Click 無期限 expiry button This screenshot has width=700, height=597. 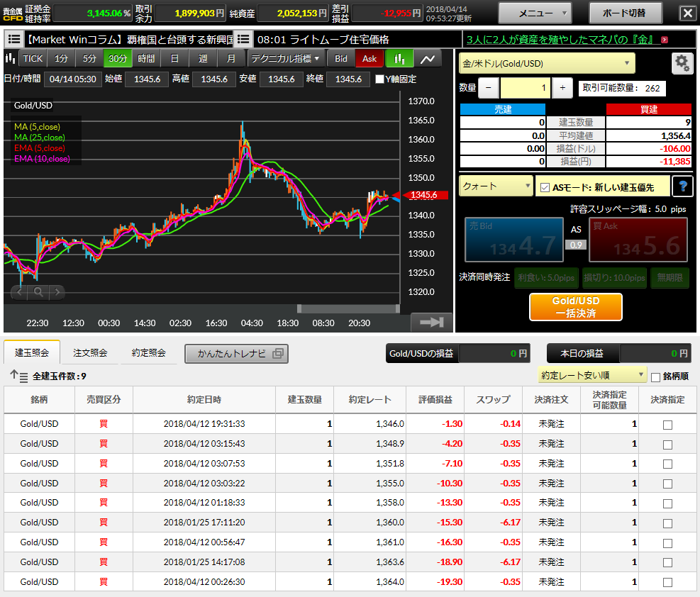(670, 278)
